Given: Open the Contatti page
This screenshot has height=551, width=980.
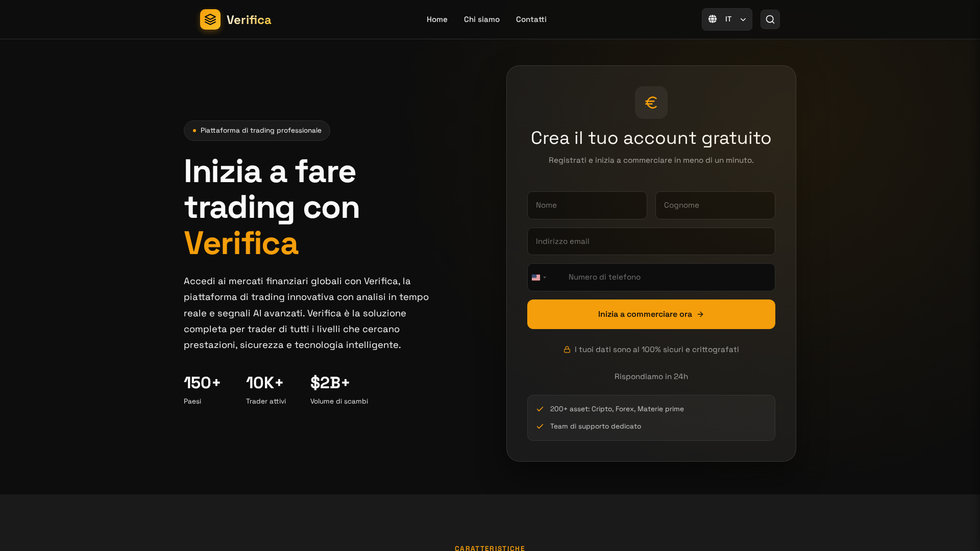Looking at the screenshot, I should pos(531,19).
